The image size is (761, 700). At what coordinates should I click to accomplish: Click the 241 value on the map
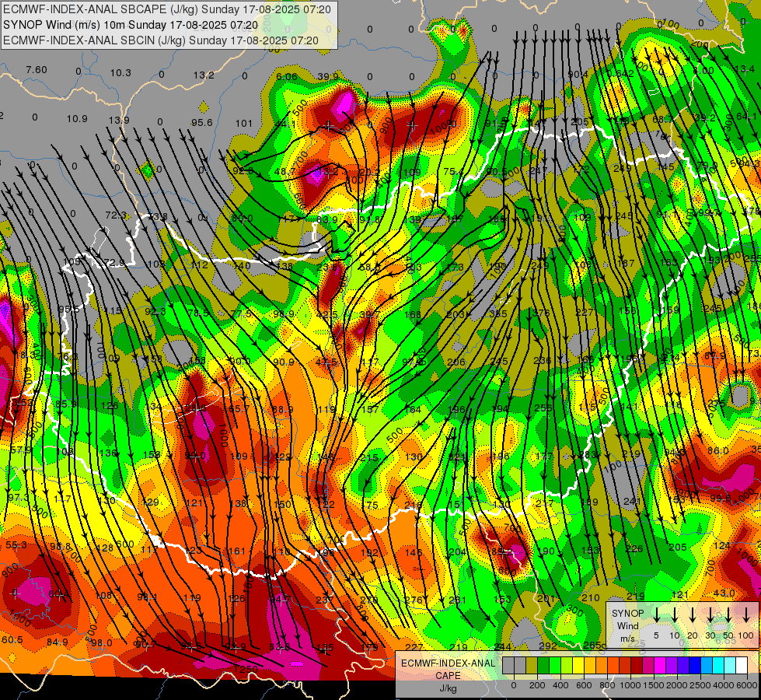(633, 502)
